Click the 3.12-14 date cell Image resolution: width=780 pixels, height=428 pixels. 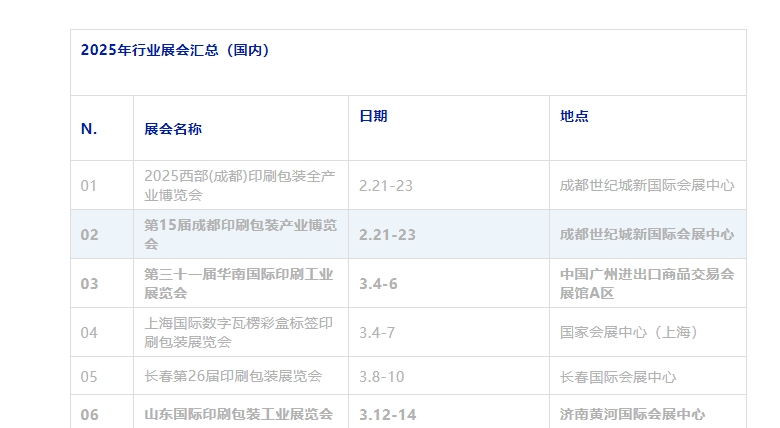point(385,414)
